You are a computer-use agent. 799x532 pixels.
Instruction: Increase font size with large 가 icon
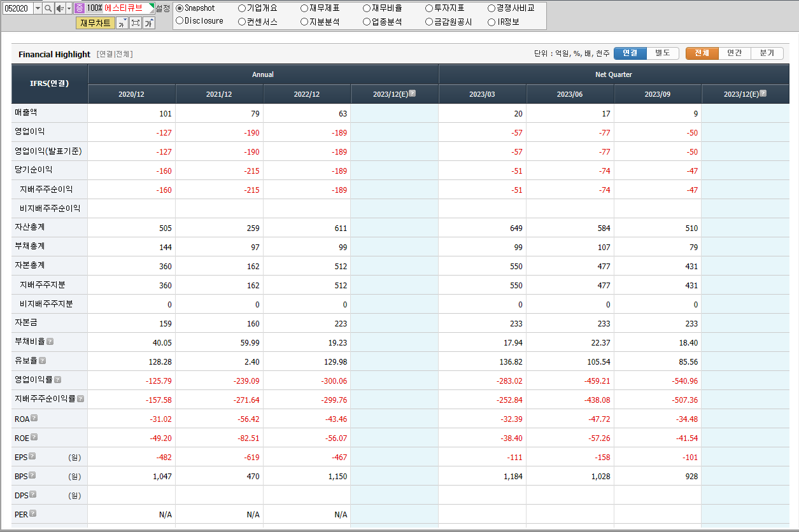(148, 24)
